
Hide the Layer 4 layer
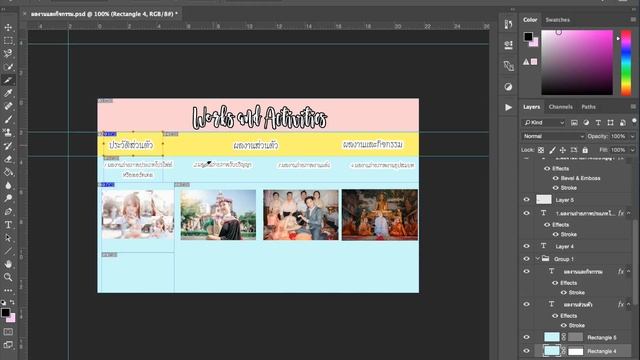(x=527, y=246)
